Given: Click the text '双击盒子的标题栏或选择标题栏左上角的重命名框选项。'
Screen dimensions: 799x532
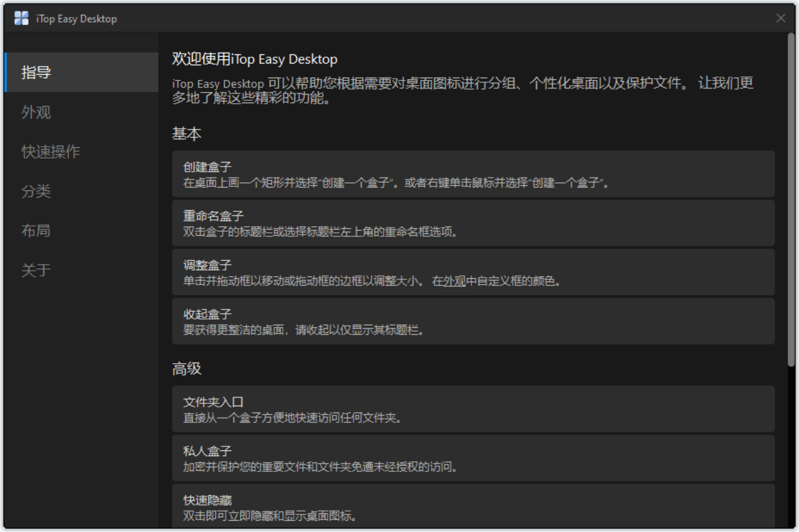Looking at the screenshot, I should (320, 232).
